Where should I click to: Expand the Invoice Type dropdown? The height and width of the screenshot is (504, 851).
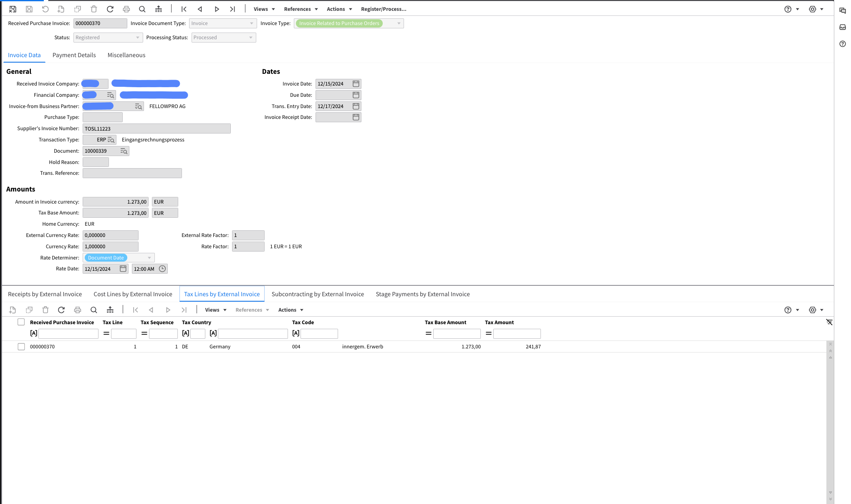click(x=399, y=23)
